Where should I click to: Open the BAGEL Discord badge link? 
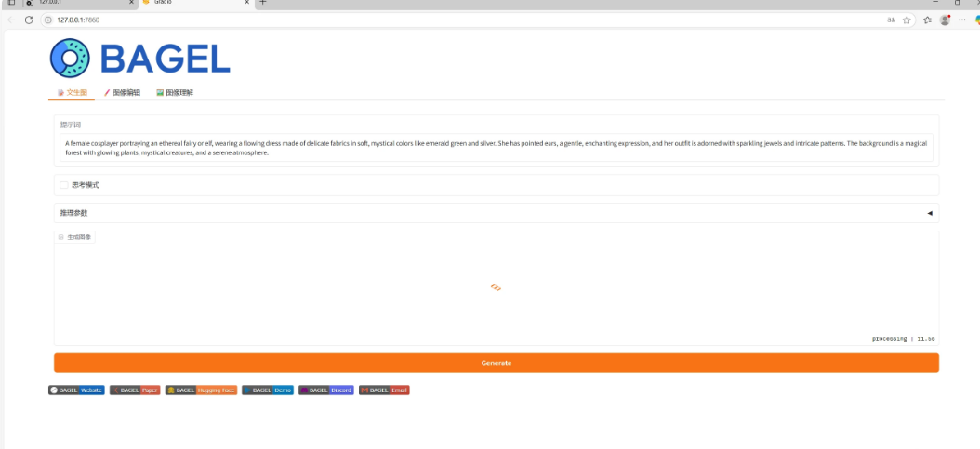[326, 390]
